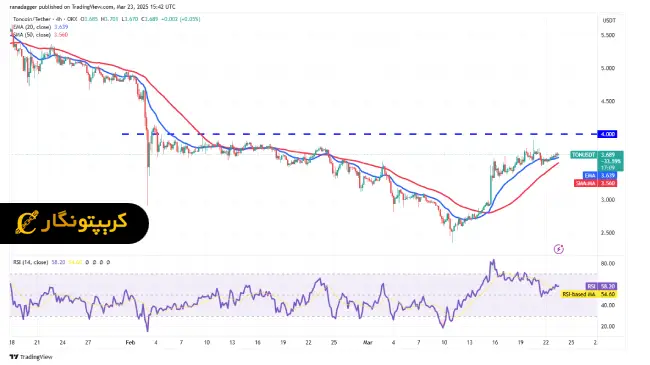Click the 21 date on time axis
The height and width of the screenshot is (365, 650).
pyautogui.click(x=37, y=343)
